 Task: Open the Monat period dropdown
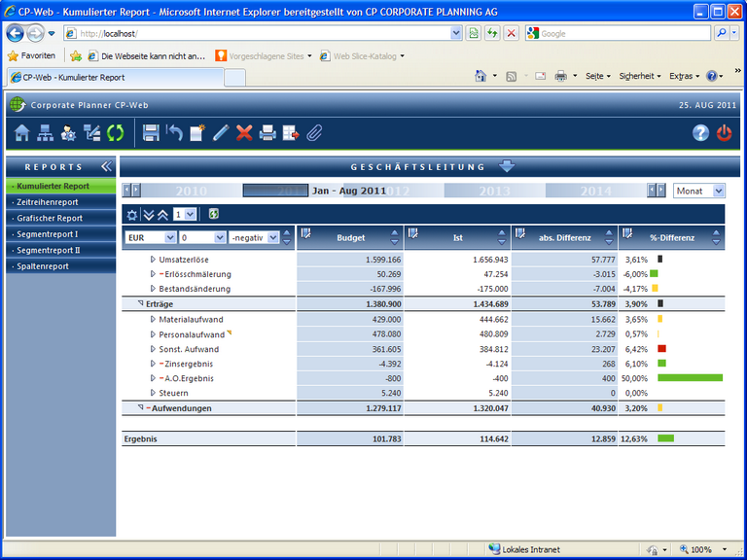point(698,191)
